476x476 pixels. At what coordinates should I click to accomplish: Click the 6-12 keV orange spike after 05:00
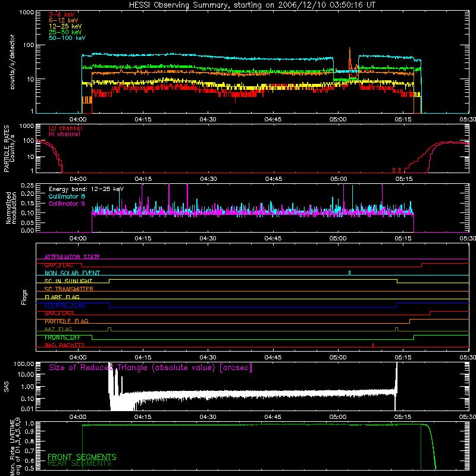(x=350, y=59)
